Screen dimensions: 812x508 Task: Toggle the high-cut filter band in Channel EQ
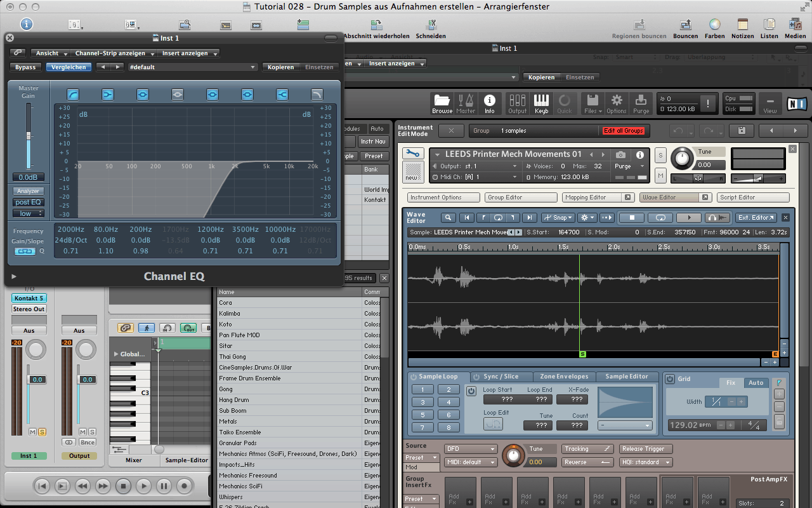point(317,95)
